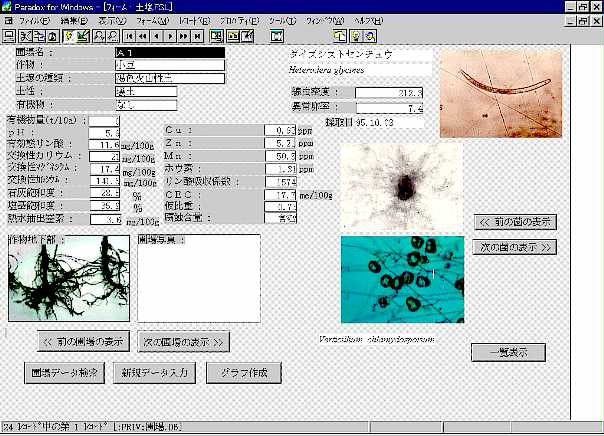Click the 新規データ入力 button
Screen dimensions: 604x436
(x=154, y=373)
